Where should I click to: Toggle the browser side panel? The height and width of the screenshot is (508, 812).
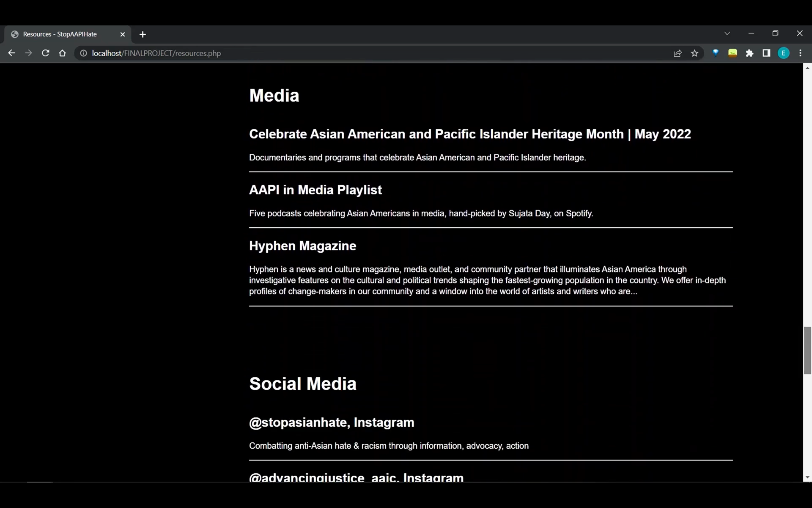coord(766,53)
